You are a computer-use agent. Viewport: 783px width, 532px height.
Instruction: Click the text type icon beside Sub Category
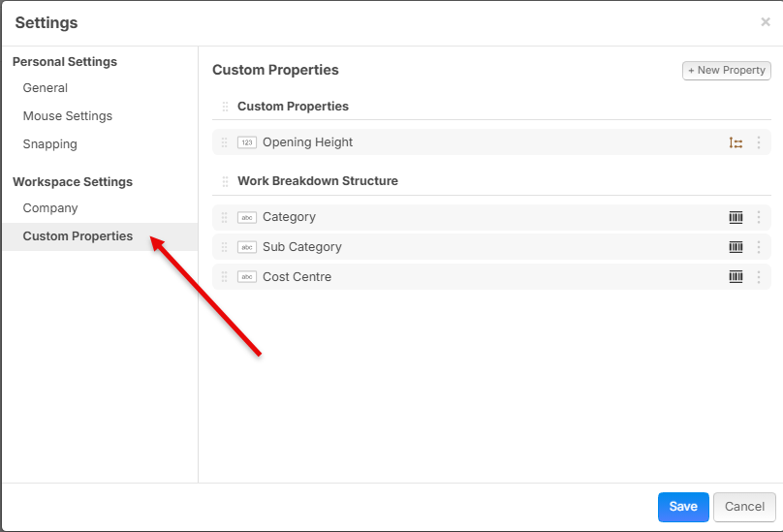pos(247,247)
